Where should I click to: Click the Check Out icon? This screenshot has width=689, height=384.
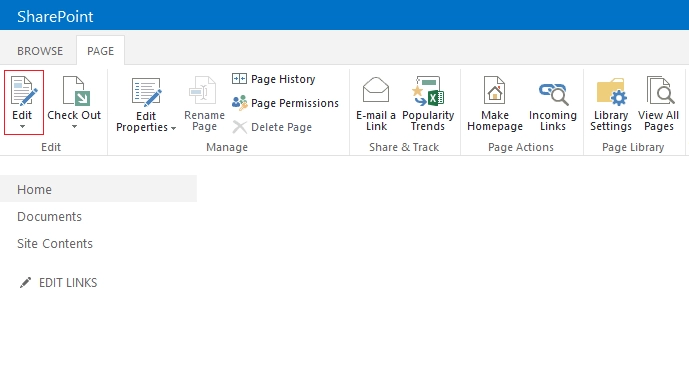point(76,91)
